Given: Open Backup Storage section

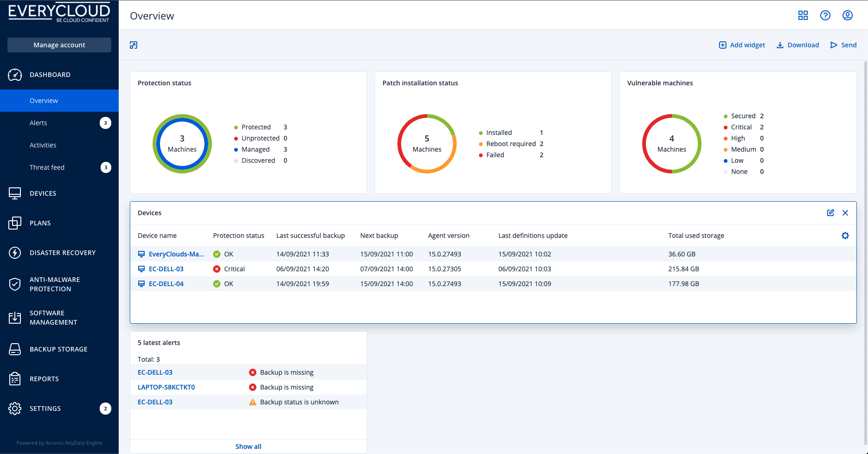Looking at the screenshot, I should click(x=59, y=349).
